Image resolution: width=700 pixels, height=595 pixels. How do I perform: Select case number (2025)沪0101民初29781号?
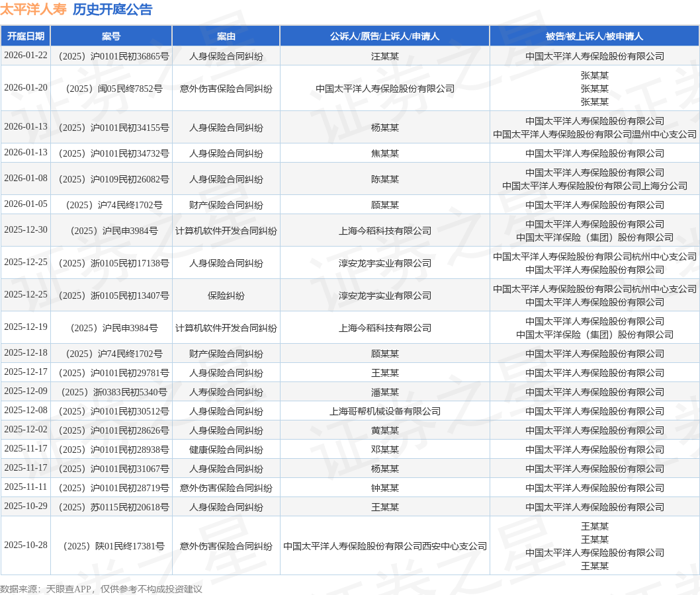114,374
